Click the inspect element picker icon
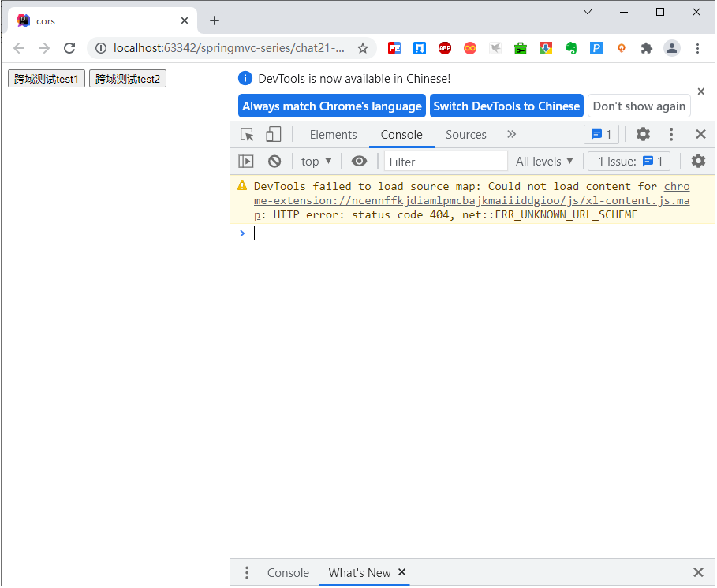 click(x=247, y=135)
